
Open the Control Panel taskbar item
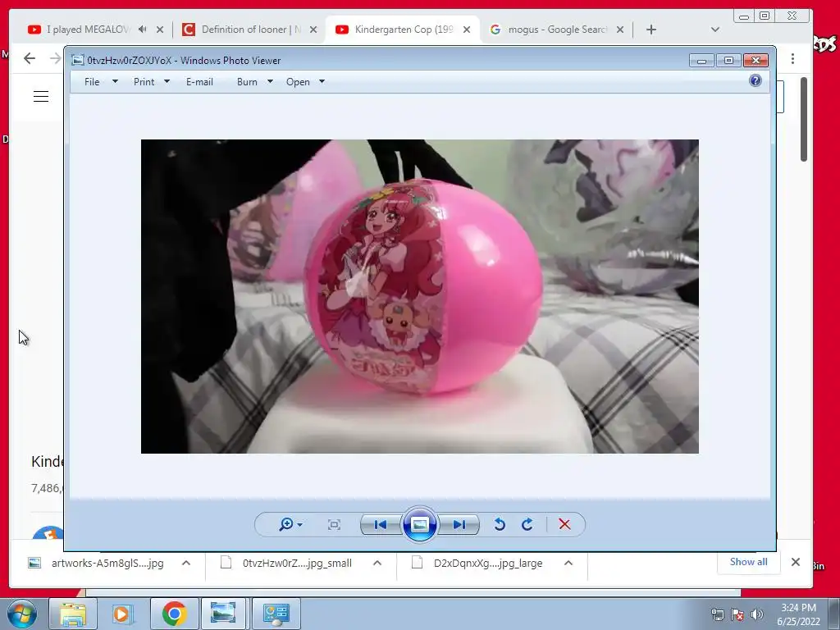point(276,614)
